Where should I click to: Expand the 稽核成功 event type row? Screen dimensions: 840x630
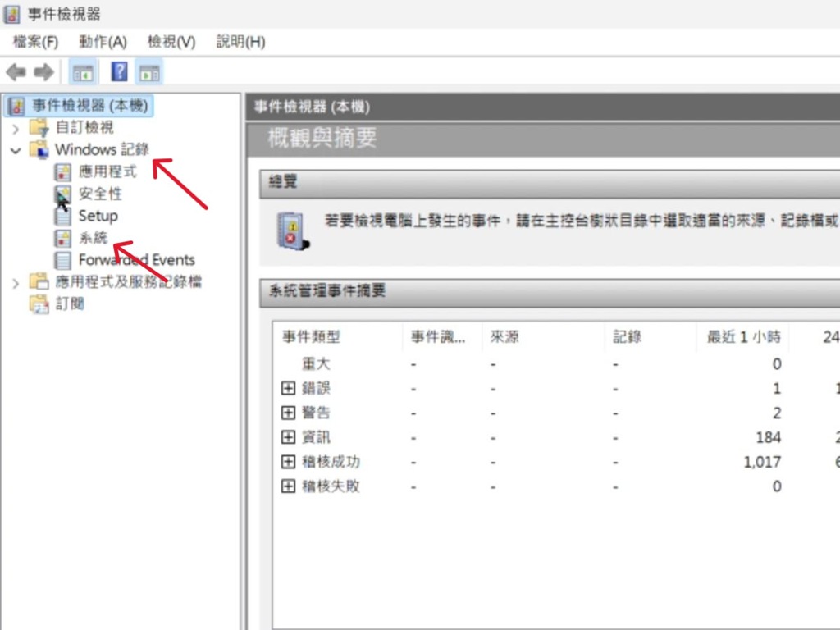pos(288,462)
